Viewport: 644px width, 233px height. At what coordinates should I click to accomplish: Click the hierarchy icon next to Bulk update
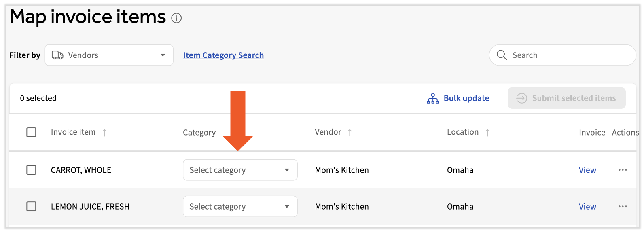pyautogui.click(x=432, y=98)
